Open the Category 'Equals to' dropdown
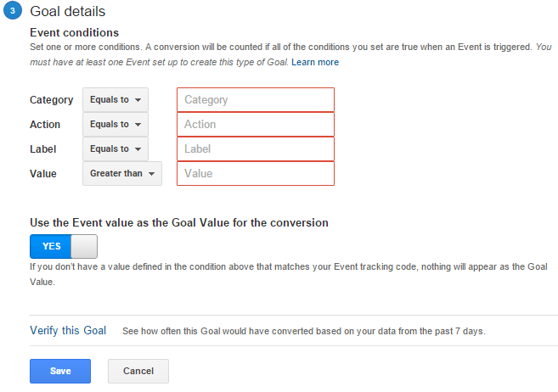 (x=116, y=100)
